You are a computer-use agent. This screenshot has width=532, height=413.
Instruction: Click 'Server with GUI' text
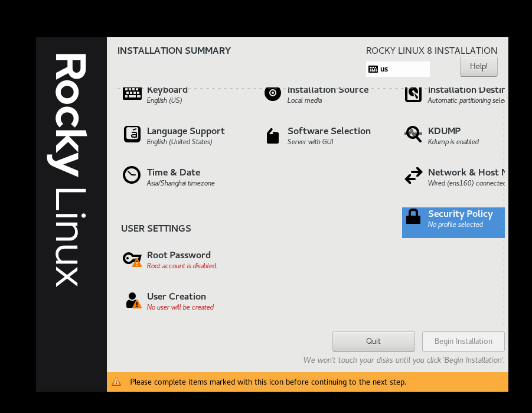click(x=311, y=142)
